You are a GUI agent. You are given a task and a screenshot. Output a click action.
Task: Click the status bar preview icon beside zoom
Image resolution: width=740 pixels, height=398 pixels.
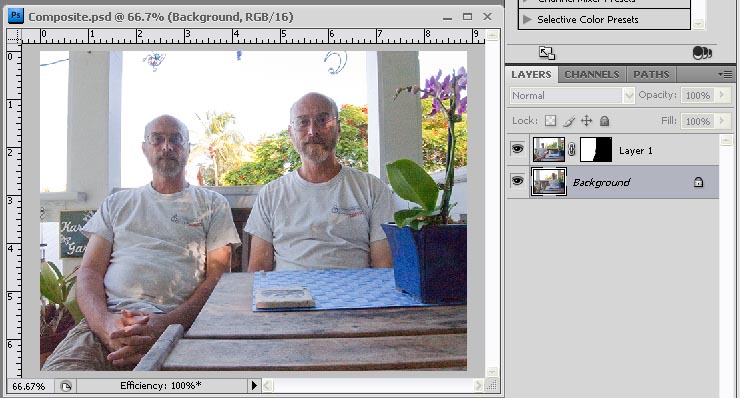pos(66,386)
